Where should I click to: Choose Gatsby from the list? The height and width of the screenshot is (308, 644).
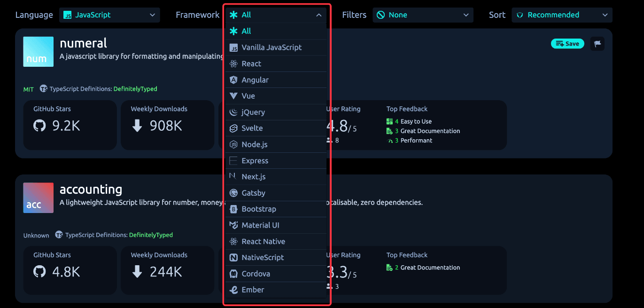276,193
